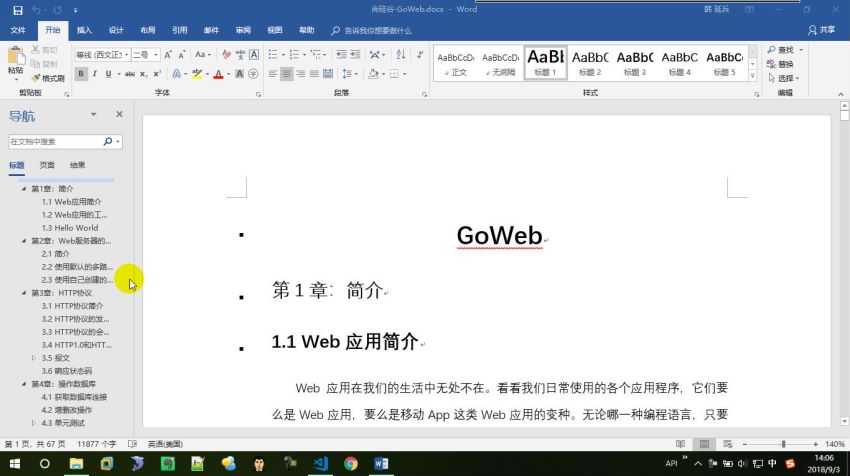This screenshot has height=476, width=850.
Task: Click 替换 Replace button
Action: point(781,64)
